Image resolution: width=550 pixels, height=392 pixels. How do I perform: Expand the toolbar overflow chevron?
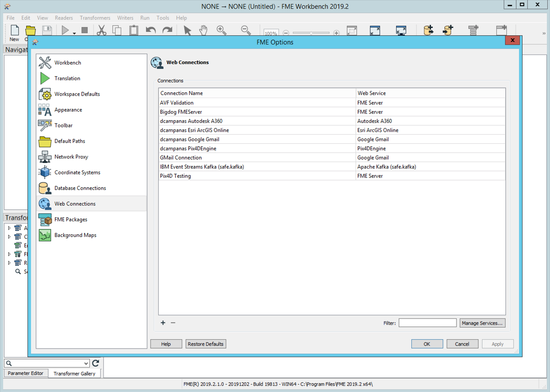click(x=544, y=33)
